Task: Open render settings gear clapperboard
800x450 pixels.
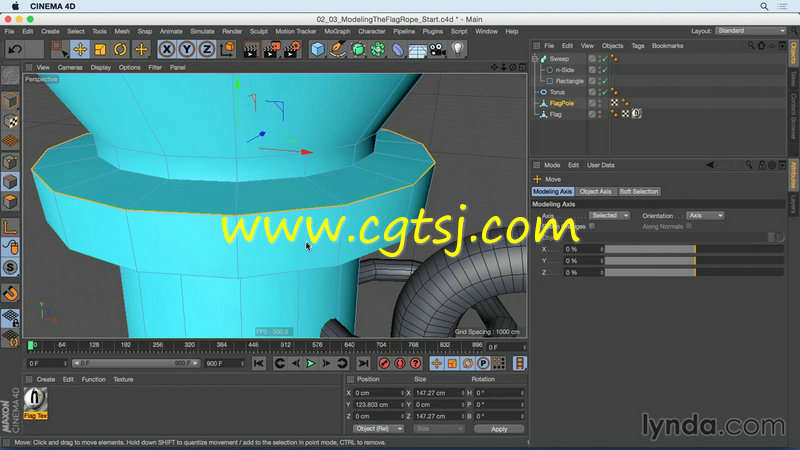Action: [x=292, y=49]
